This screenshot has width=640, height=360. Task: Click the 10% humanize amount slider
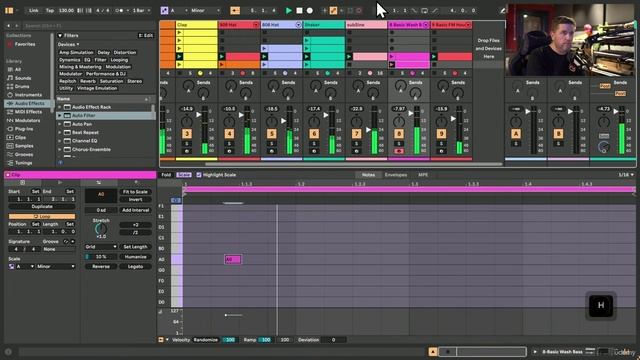101,257
